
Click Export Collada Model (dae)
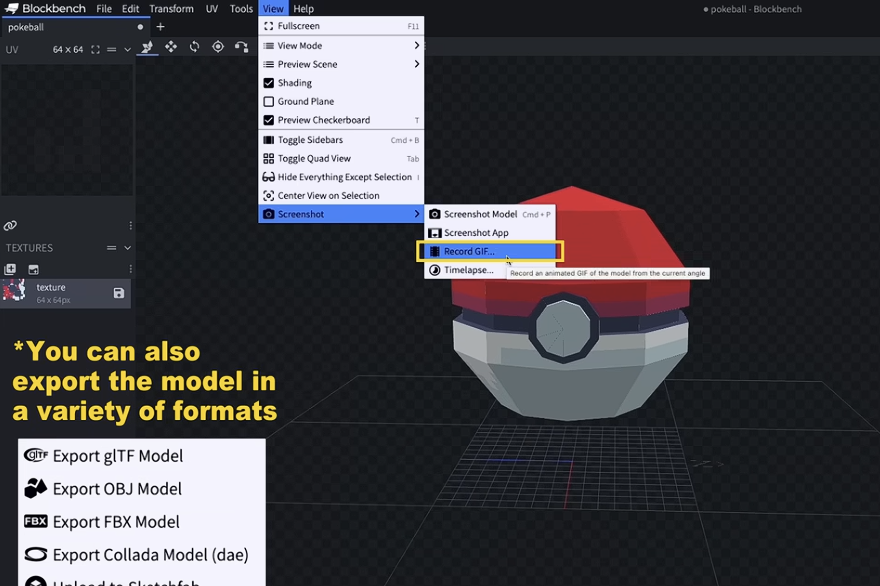pyautogui.click(x=141, y=555)
